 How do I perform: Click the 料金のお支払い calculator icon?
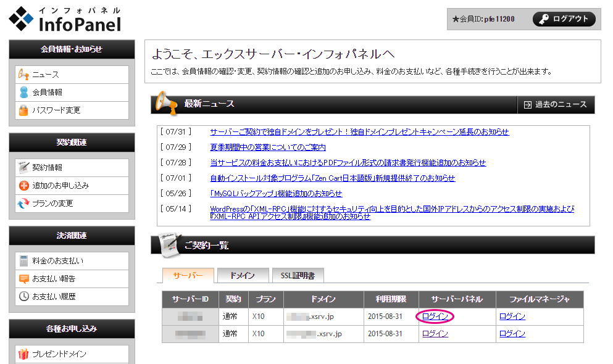tap(23, 261)
